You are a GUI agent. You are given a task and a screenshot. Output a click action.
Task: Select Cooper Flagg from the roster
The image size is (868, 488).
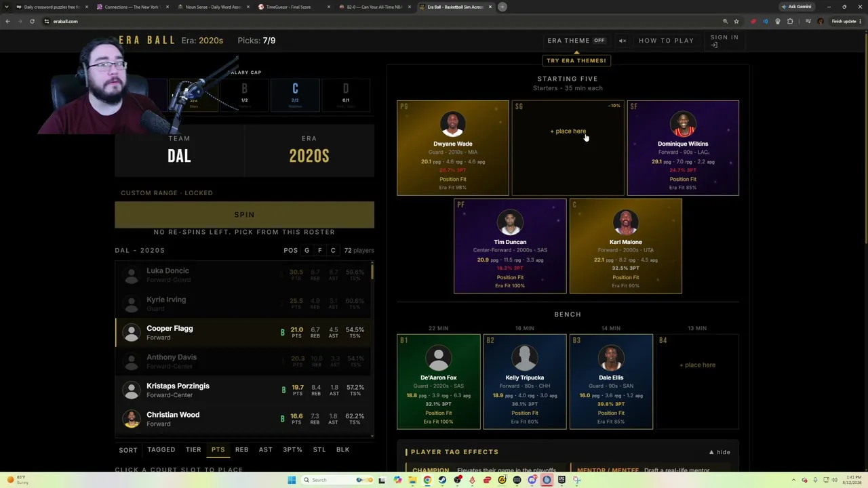[244, 332]
